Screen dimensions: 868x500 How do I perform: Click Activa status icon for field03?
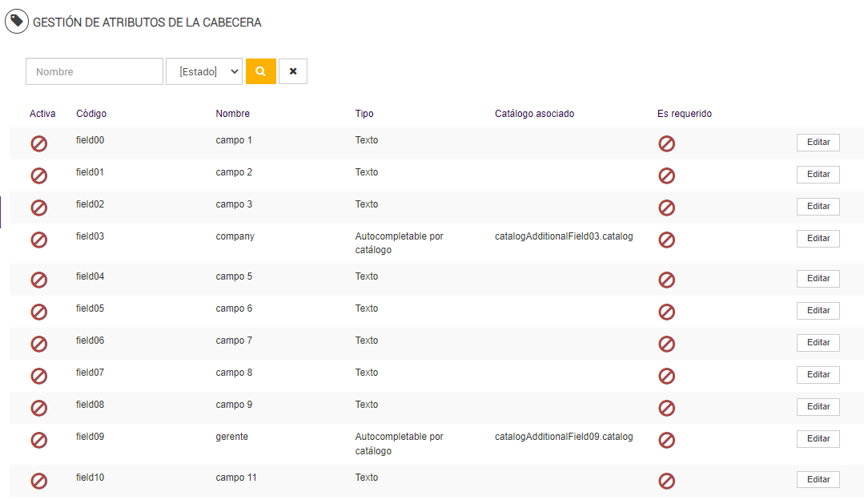[38, 240]
